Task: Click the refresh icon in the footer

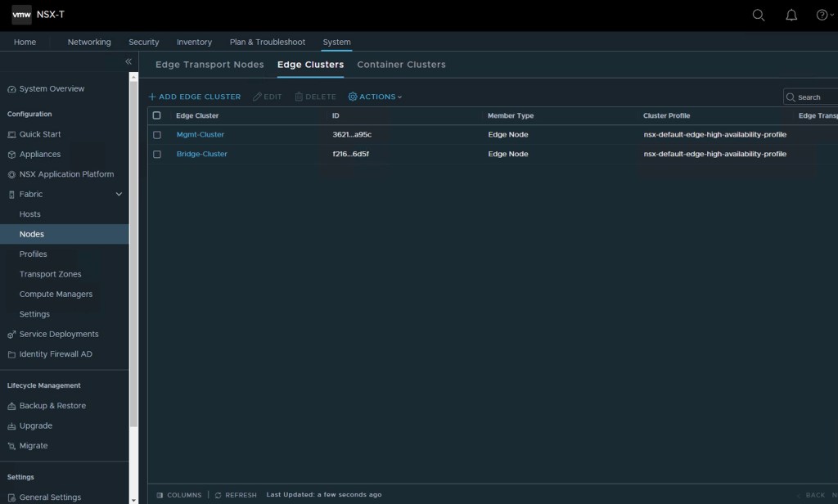Action: (x=218, y=495)
